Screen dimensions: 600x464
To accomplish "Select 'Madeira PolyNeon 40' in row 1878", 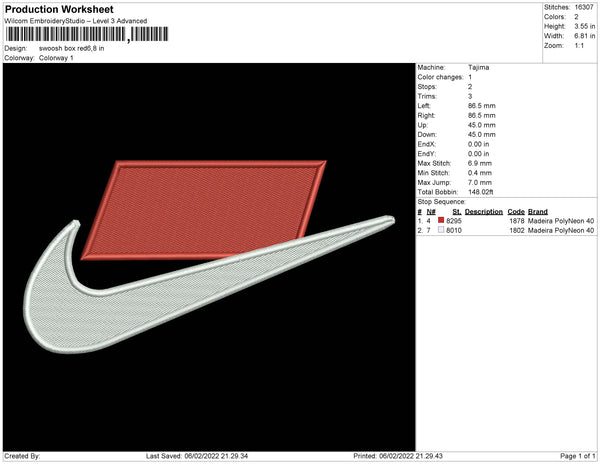I will point(561,221).
